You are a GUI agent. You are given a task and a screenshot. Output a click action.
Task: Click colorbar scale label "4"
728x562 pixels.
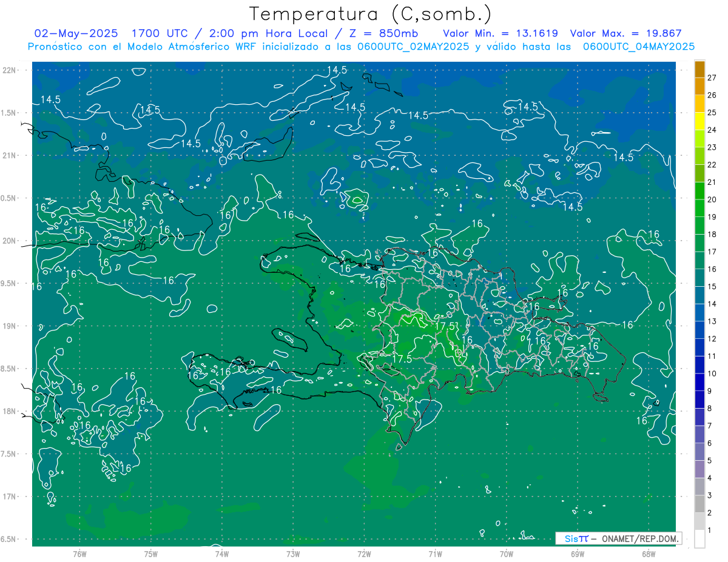710,478
